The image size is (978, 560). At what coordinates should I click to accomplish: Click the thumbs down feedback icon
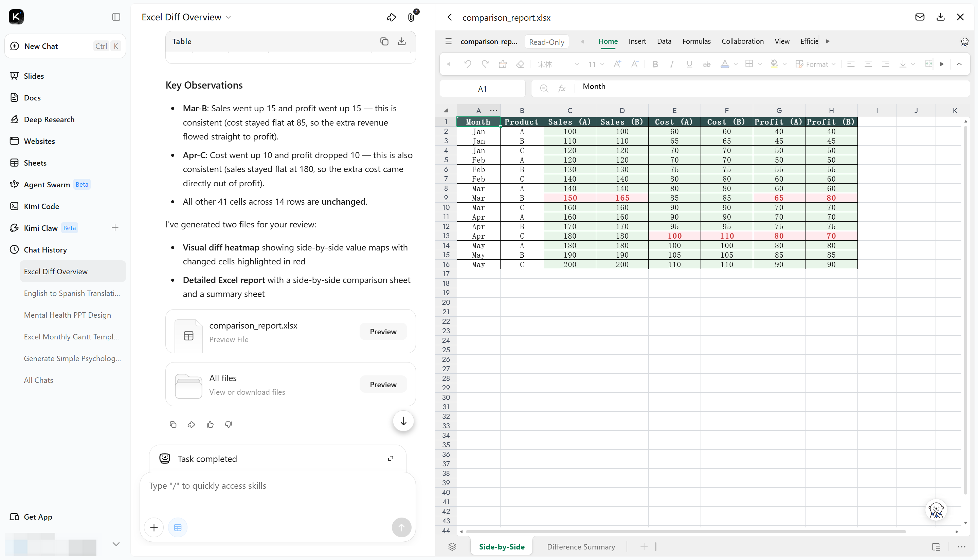click(x=229, y=424)
